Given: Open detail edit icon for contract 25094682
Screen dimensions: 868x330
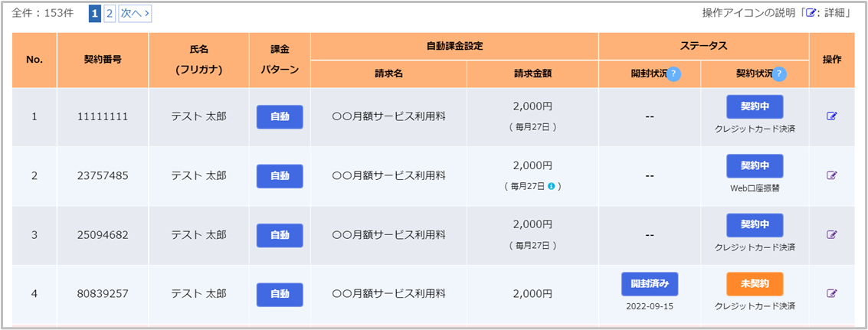Looking at the screenshot, I should click(832, 234).
